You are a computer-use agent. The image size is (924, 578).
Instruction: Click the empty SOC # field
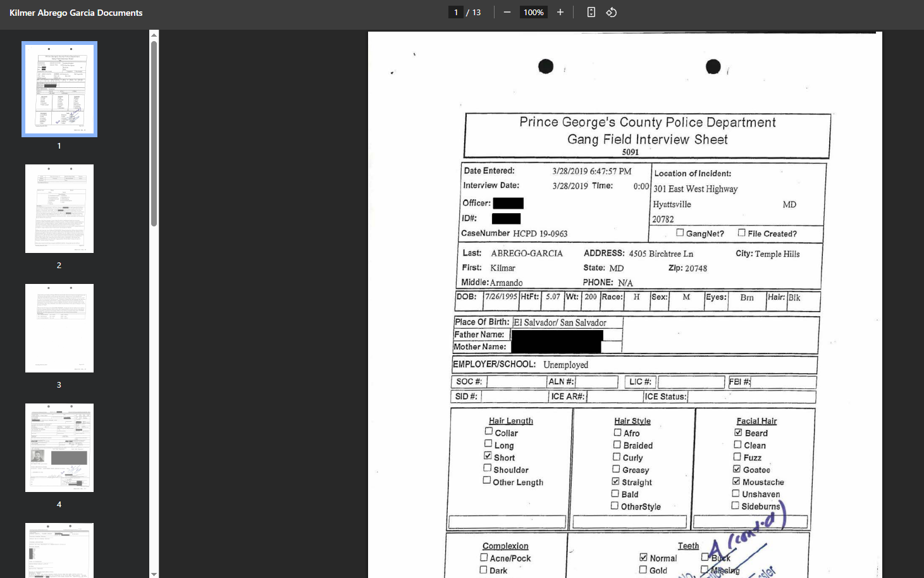(517, 381)
